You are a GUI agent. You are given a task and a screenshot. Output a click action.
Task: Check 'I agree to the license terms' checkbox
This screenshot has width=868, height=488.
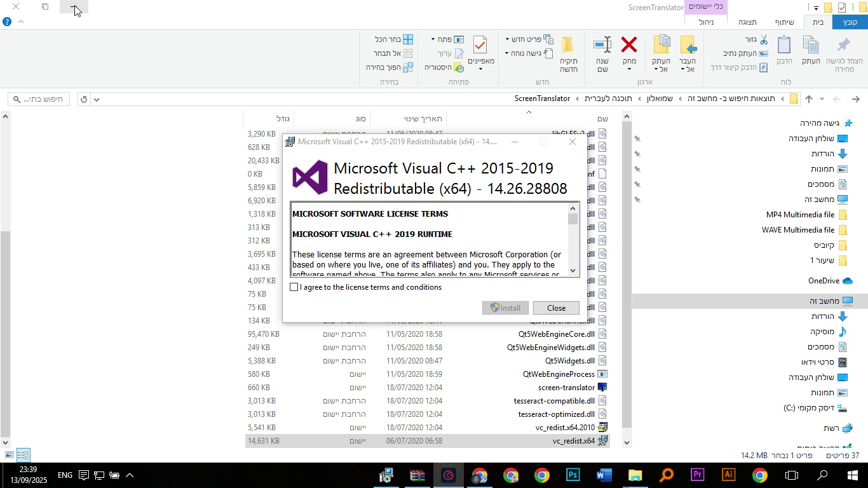pyautogui.click(x=294, y=287)
